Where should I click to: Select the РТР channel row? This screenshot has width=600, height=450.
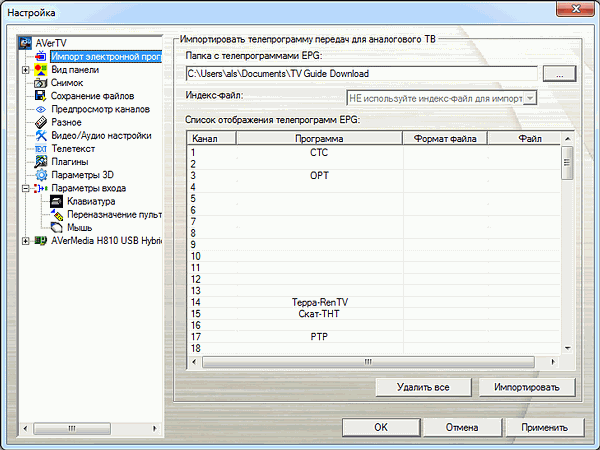tap(374, 337)
